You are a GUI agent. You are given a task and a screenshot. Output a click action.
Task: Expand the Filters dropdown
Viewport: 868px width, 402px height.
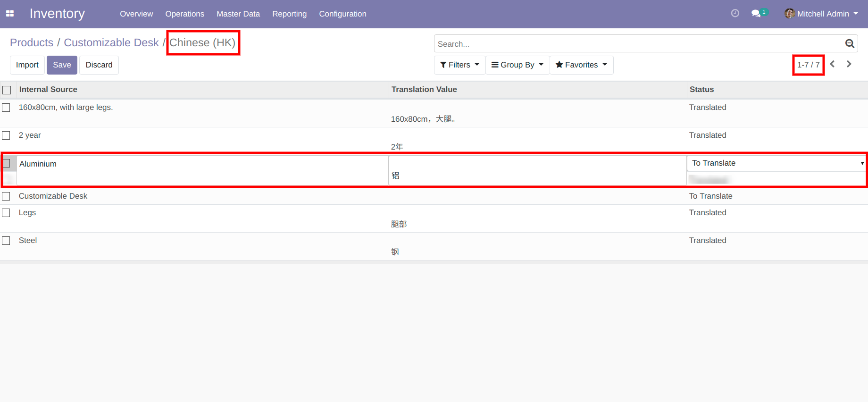[459, 65]
